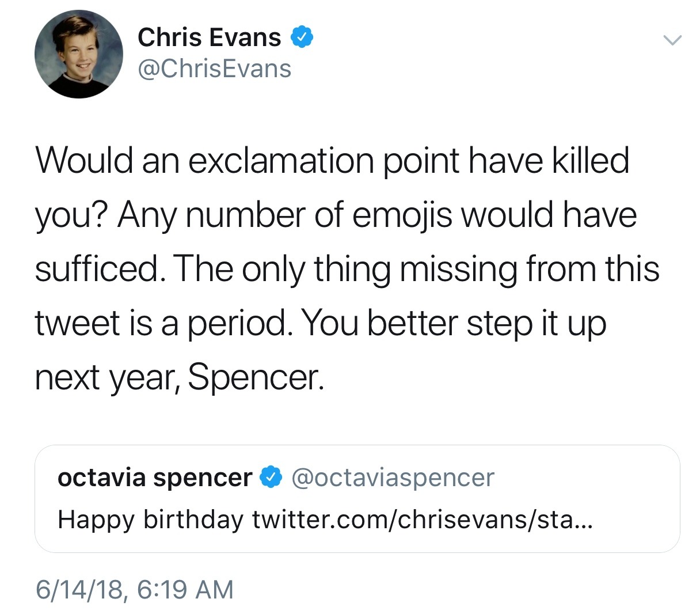Click the word "emojis" in tweet
The height and width of the screenshot is (610, 700).
(x=402, y=215)
